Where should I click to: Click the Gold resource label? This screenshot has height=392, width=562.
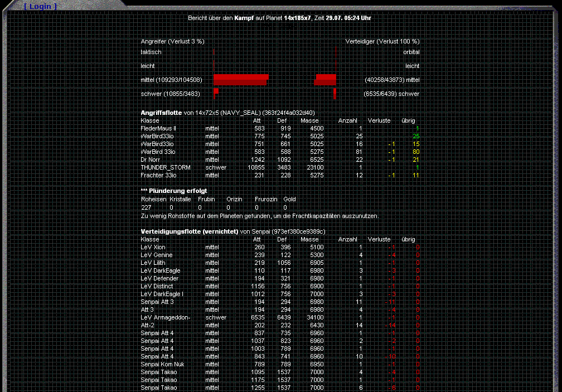289,199
